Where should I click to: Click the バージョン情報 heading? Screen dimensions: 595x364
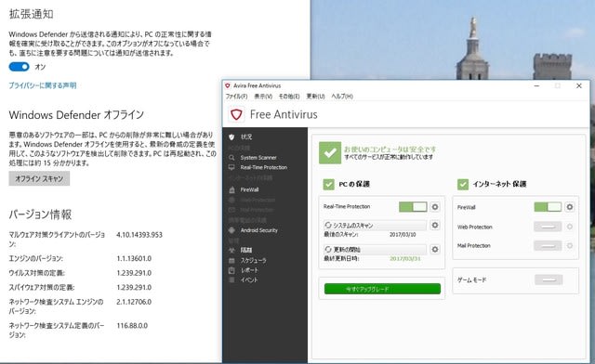click(x=40, y=214)
